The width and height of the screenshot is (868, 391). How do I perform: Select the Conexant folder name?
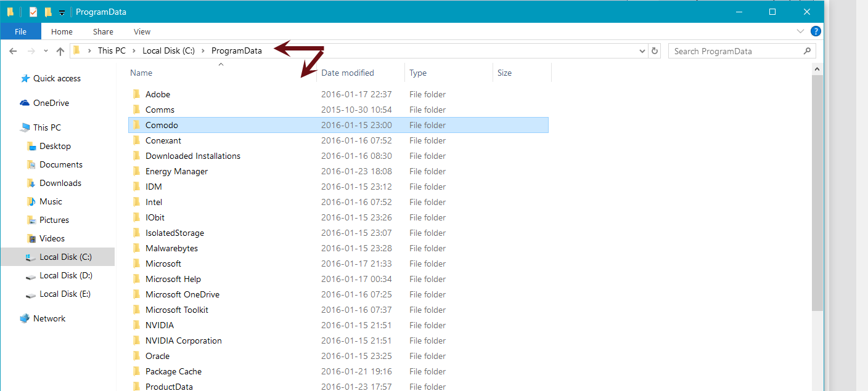coord(163,140)
